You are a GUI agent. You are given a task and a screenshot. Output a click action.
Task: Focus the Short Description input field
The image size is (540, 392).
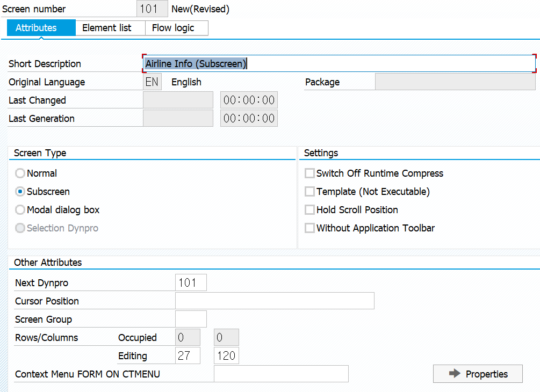[339, 64]
